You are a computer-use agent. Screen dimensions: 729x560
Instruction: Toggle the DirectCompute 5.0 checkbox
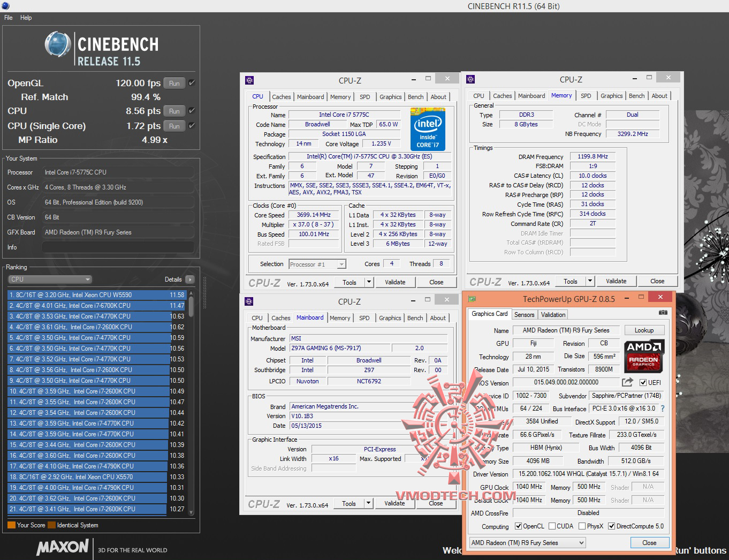611,526
